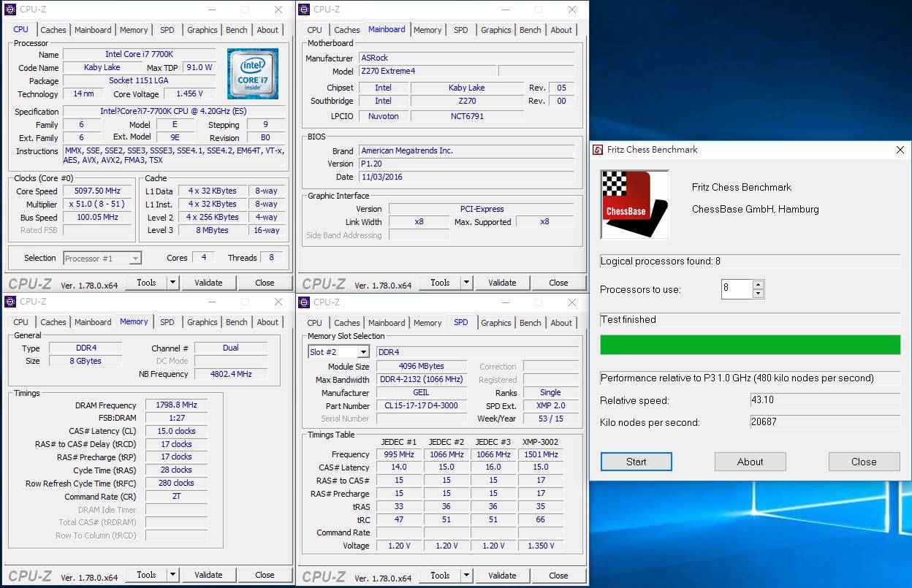Click the Core Voltage value 1.456 V
The image size is (912, 588).
pos(189,93)
